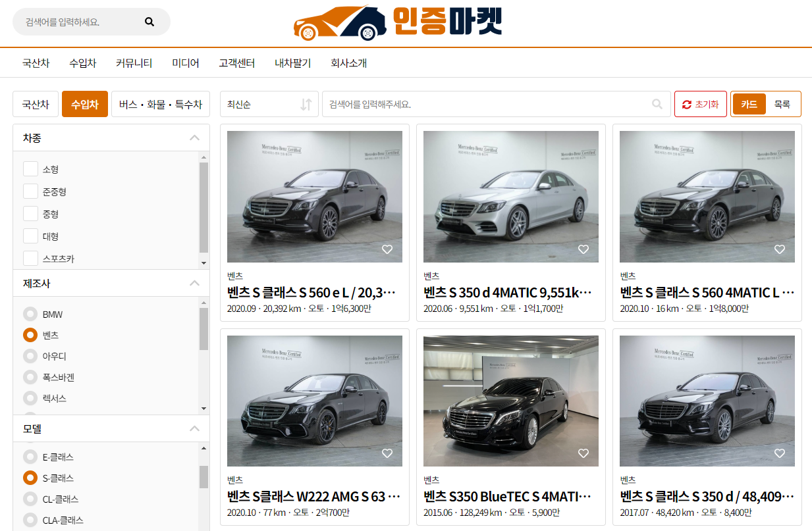Select the E-클래스 model radio
The height and width of the screenshot is (531, 812).
pos(30,457)
